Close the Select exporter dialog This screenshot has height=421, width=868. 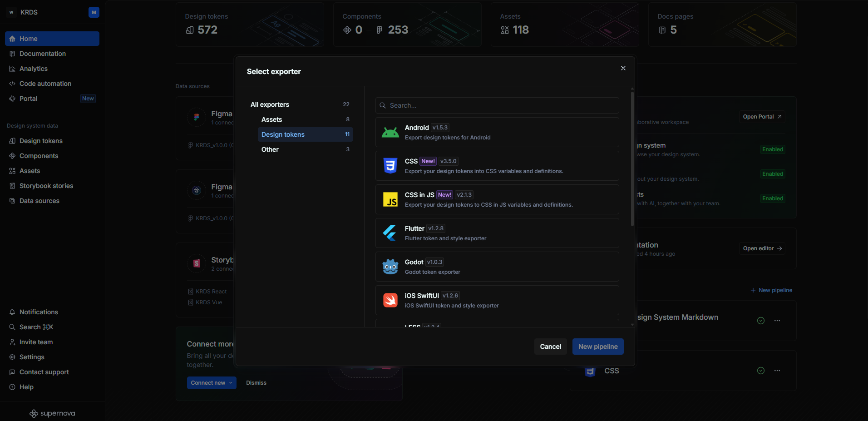click(623, 68)
